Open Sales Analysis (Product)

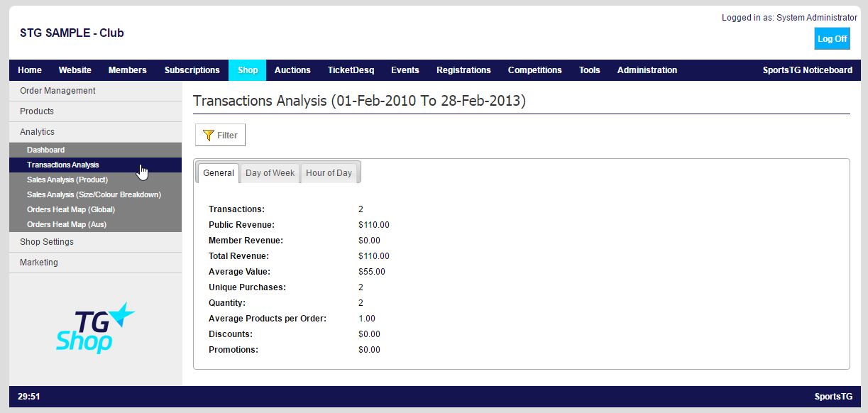(95, 180)
